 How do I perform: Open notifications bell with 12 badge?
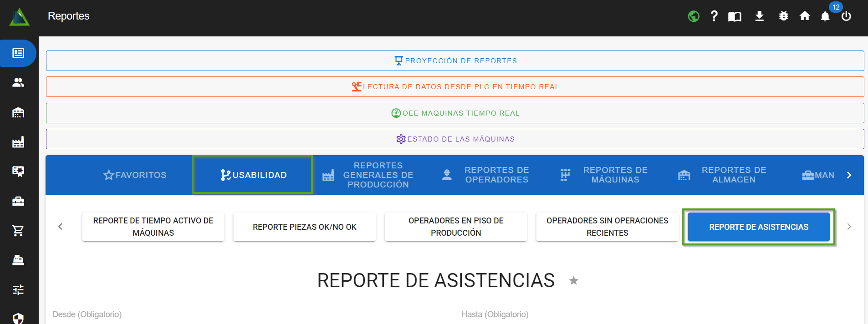pos(825,16)
